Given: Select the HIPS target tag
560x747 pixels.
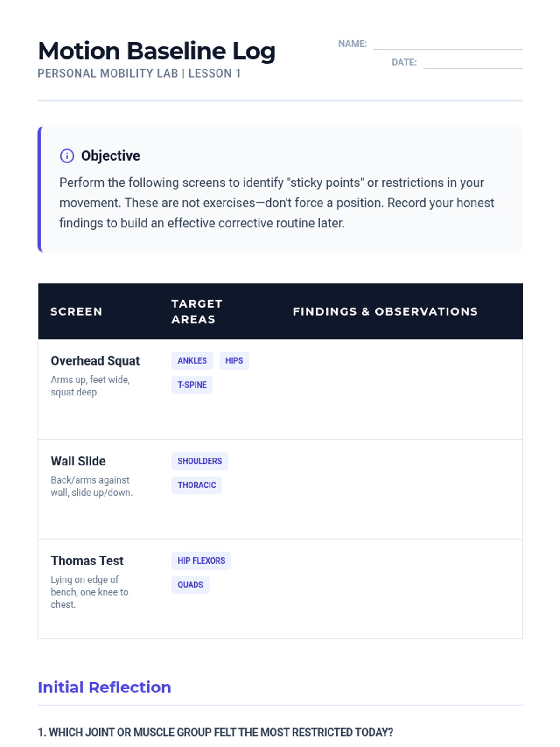Looking at the screenshot, I should 234,361.
